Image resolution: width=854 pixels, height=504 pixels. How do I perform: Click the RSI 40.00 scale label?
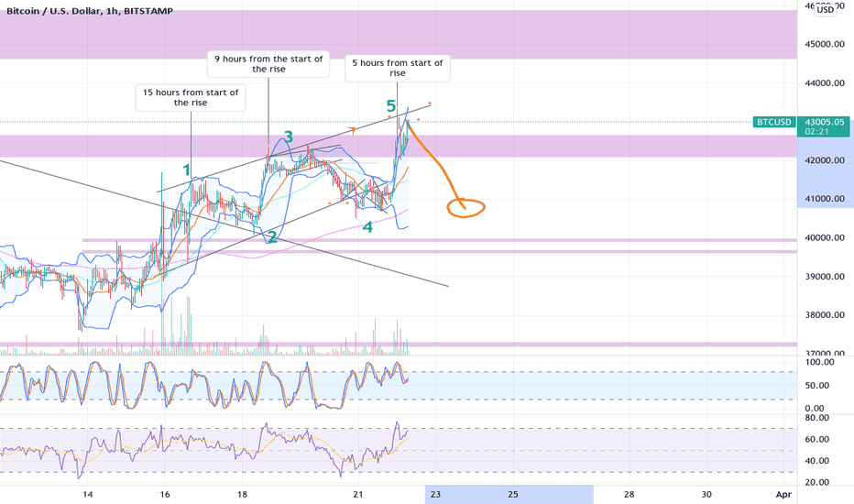coord(817,461)
